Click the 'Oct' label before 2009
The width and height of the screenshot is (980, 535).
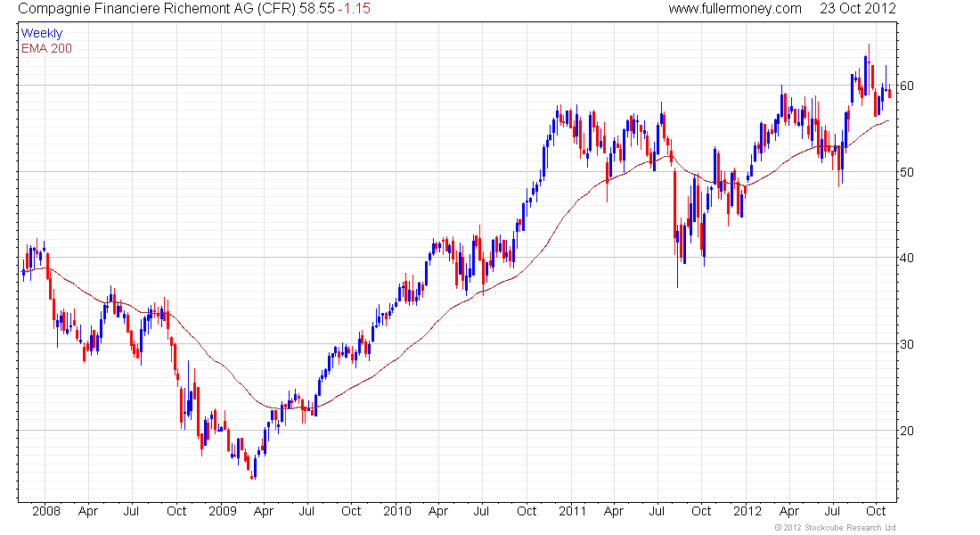coord(176,511)
